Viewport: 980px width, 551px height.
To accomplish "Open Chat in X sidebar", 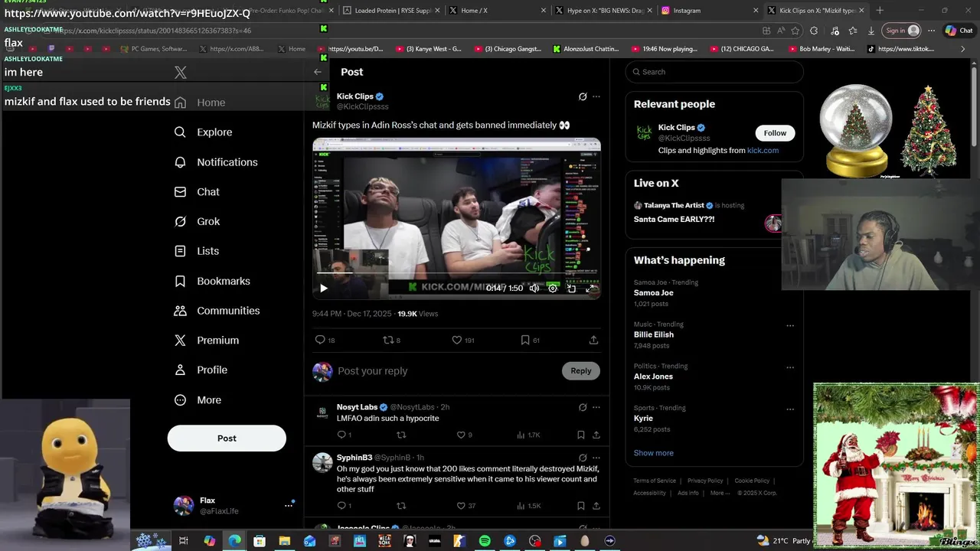I will pos(198,192).
